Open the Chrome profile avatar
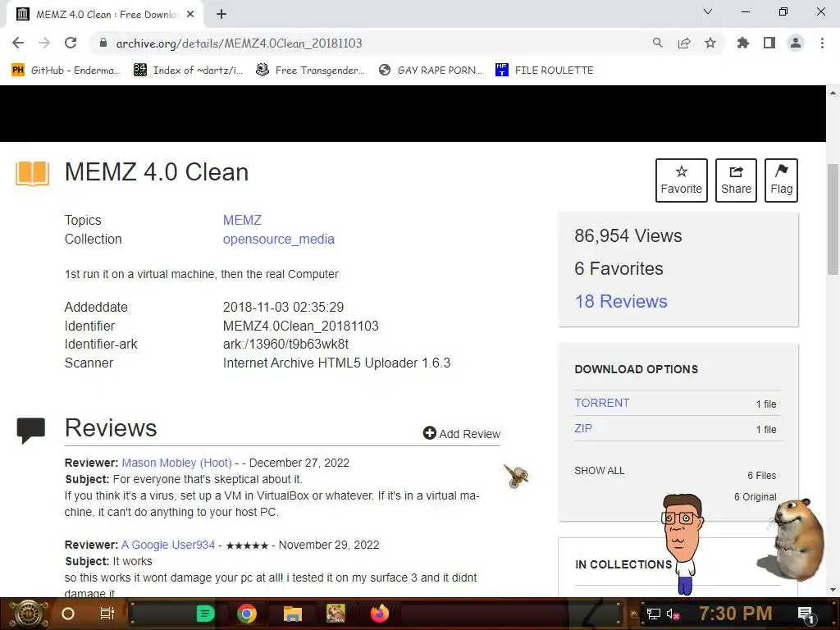The width and height of the screenshot is (840, 630). [796, 43]
